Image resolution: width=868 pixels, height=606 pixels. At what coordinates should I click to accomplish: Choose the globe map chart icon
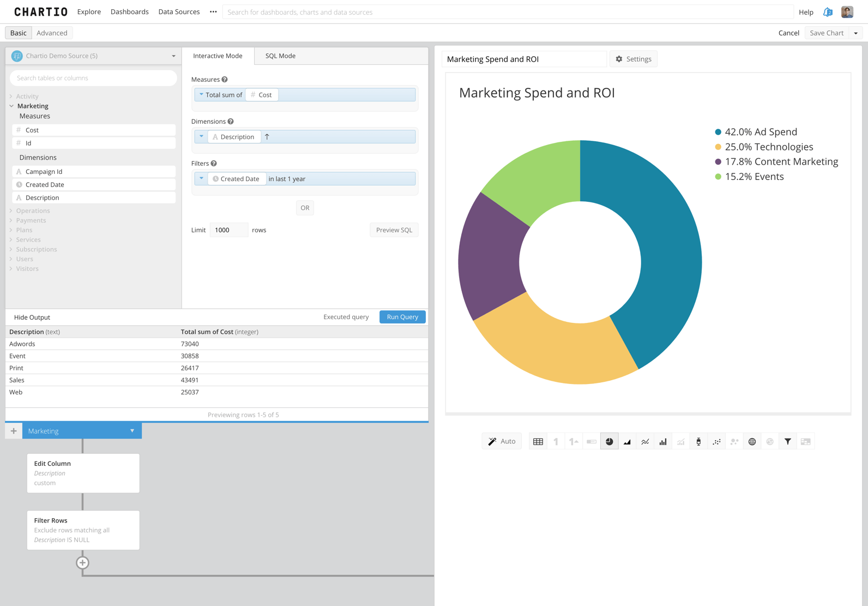click(x=752, y=441)
